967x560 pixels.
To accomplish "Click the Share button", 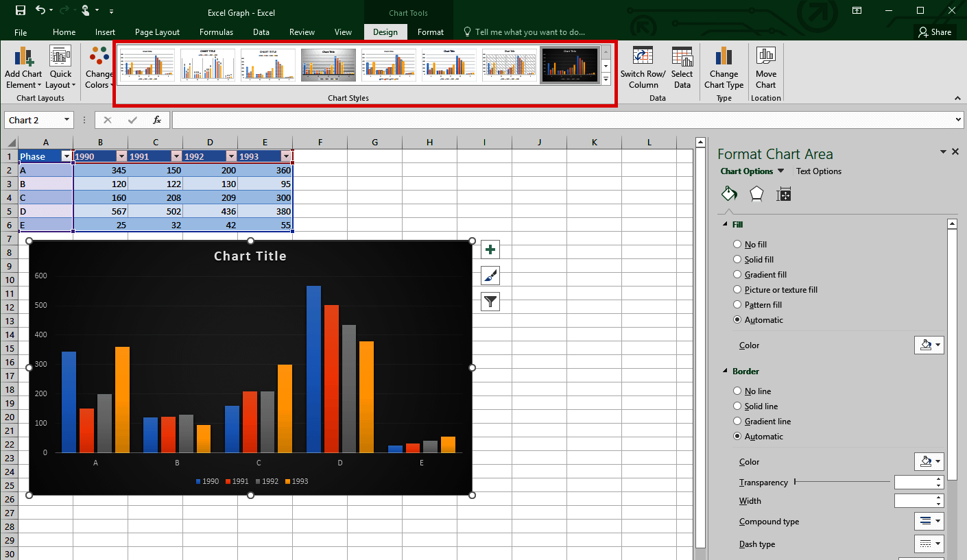I will 935,32.
